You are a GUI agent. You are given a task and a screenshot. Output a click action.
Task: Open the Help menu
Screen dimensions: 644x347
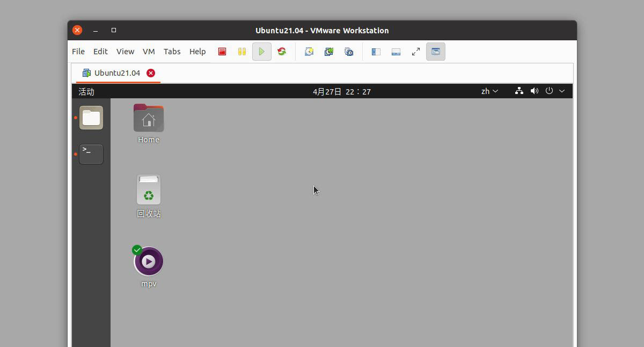coord(197,52)
